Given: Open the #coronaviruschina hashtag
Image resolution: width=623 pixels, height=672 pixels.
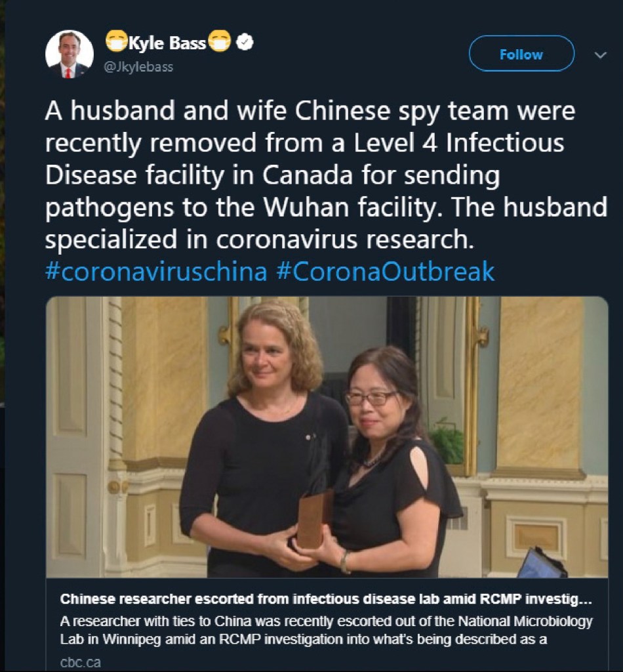Looking at the screenshot, I should [x=156, y=271].
